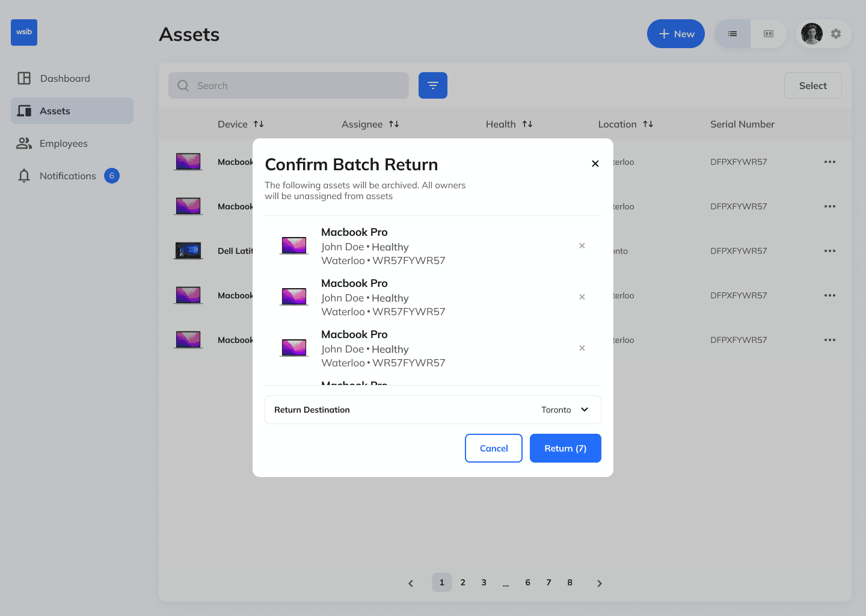Click the wsib logo
Image resolution: width=866 pixels, height=616 pixels.
(24, 32)
